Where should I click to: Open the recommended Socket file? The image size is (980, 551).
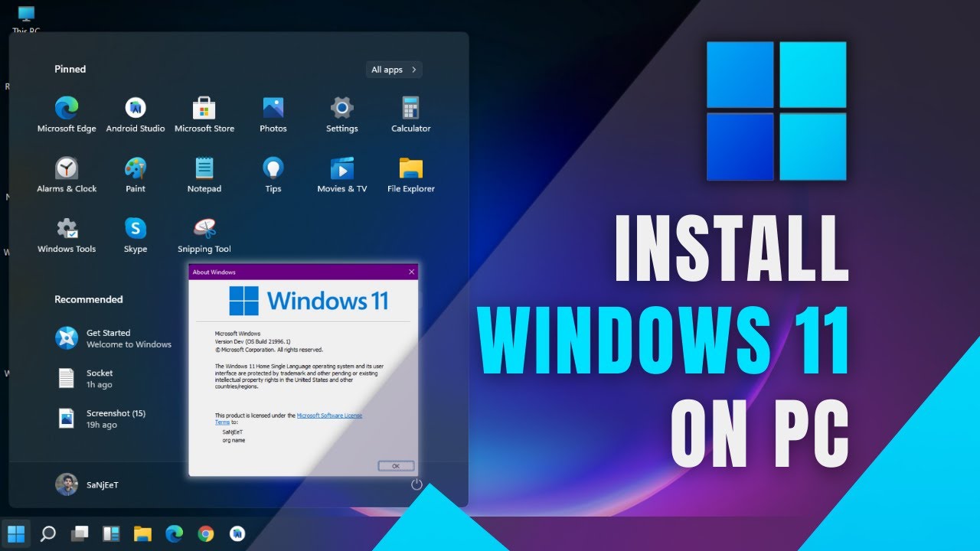(86, 379)
